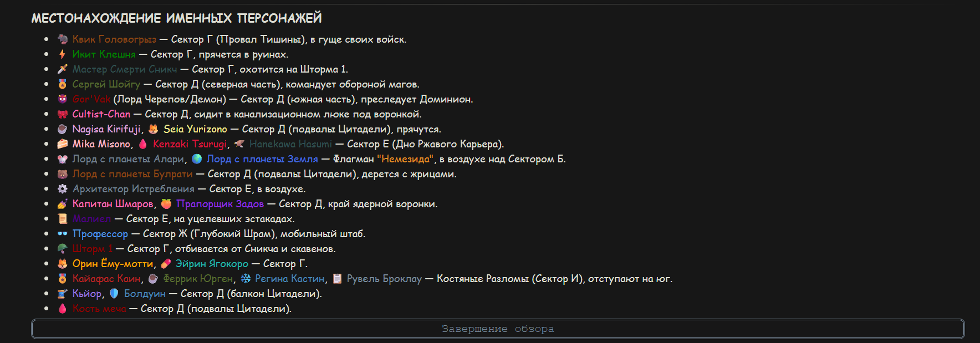
Task: Click the shield icon beside Болдуин
Action: [114, 294]
